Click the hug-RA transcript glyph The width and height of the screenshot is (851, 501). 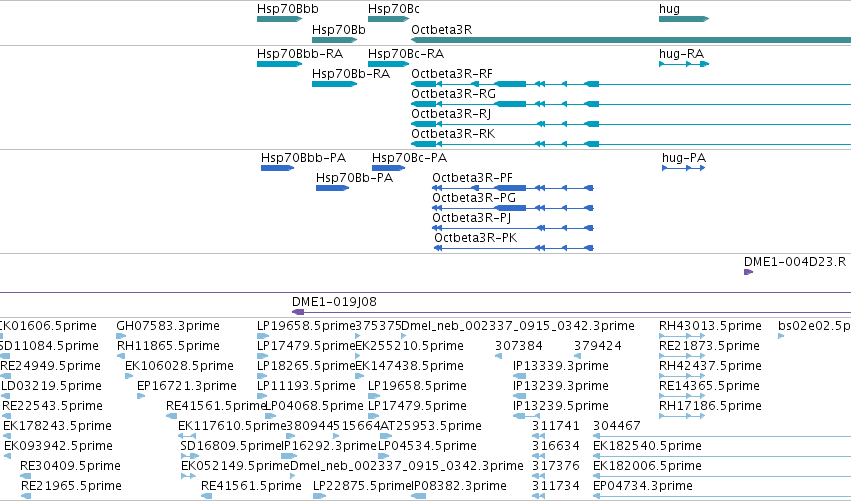[x=684, y=64]
